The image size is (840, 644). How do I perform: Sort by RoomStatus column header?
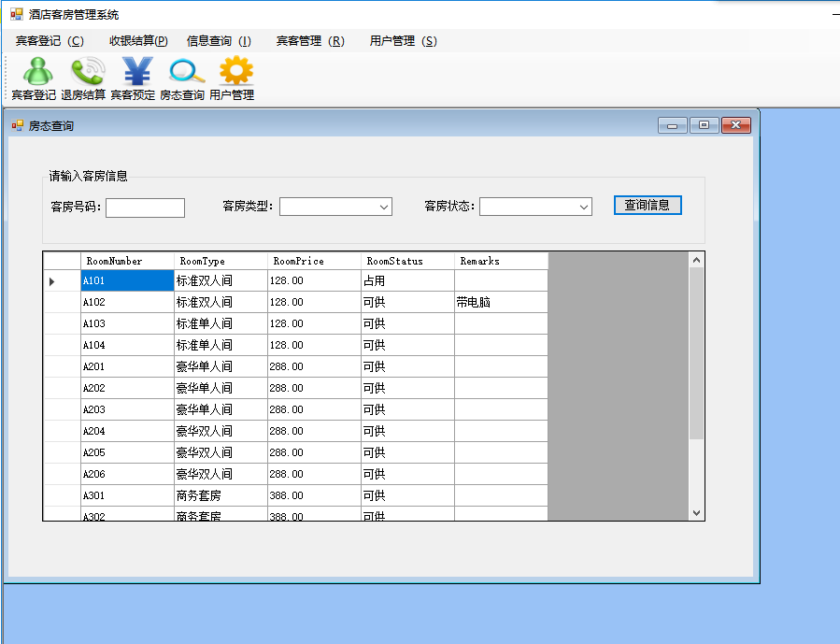[407, 261]
